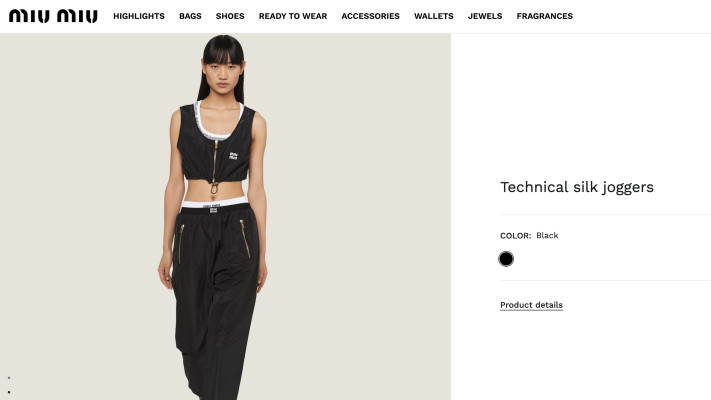Open the WALLETS category
711x400 pixels.
point(433,16)
